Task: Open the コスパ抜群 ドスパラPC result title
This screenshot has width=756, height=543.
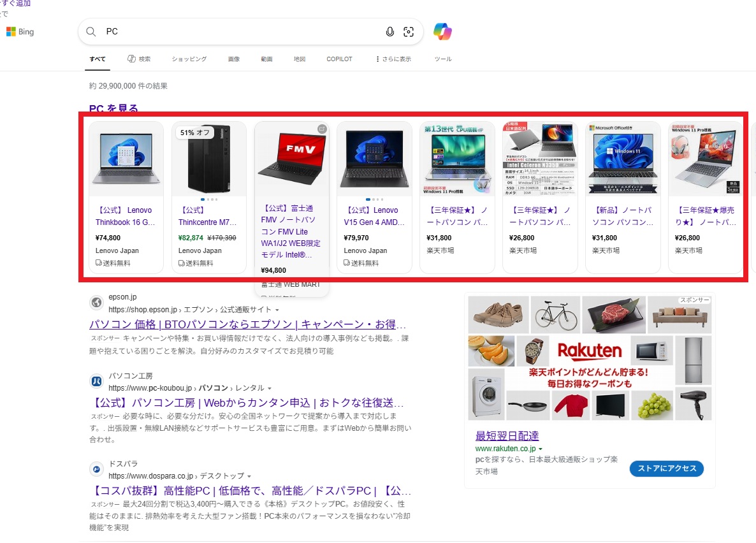Action: 251,491
